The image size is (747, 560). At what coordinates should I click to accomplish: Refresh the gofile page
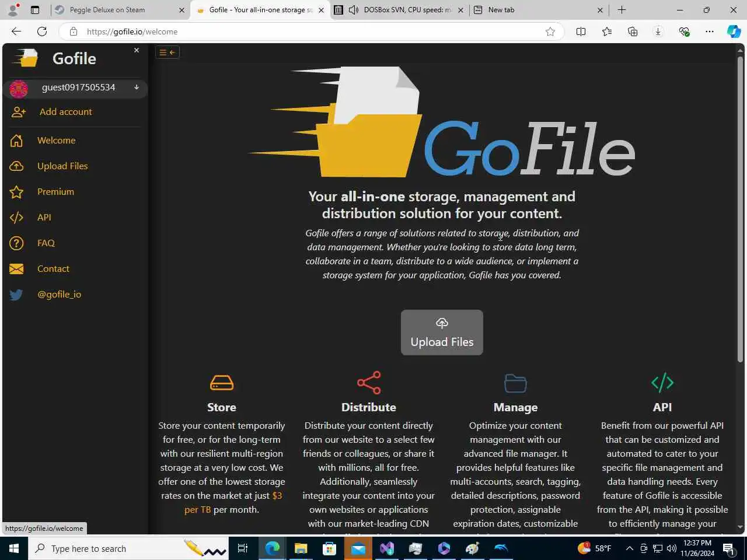click(x=42, y=32)
